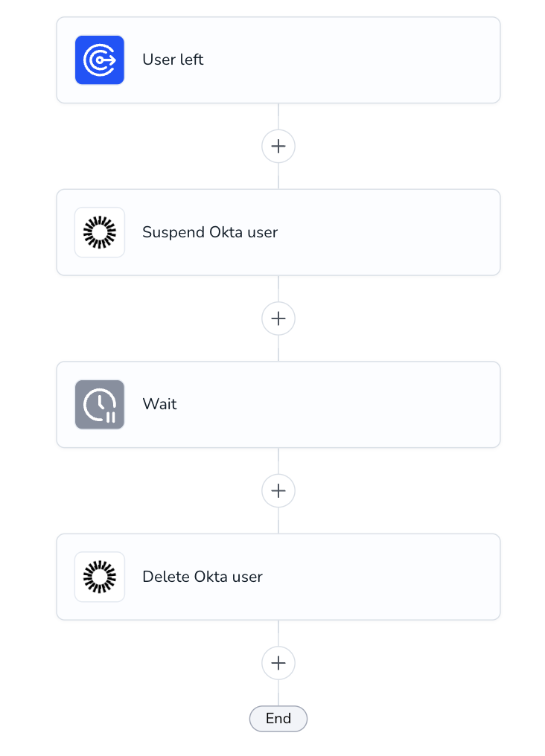
Task: Select the User left trigger card body
Action: click(x=278, y=60)
